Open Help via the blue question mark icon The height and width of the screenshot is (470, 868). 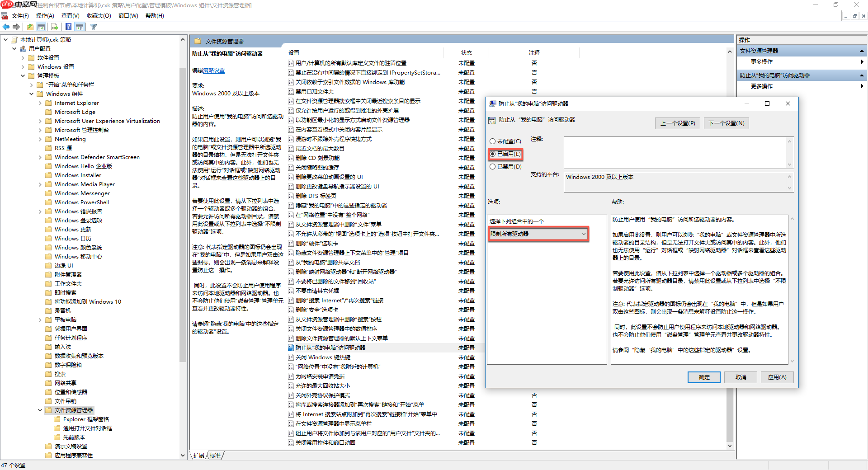tap(68, 27)
